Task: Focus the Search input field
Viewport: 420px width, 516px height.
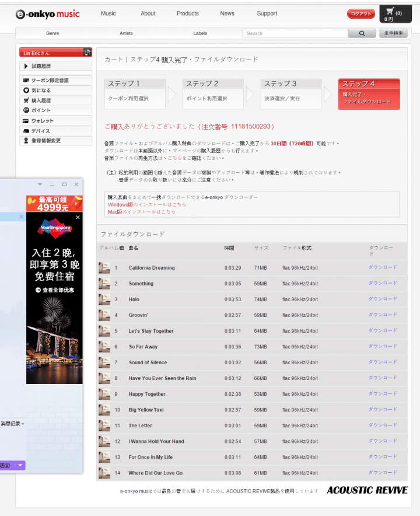Action: 295,33
